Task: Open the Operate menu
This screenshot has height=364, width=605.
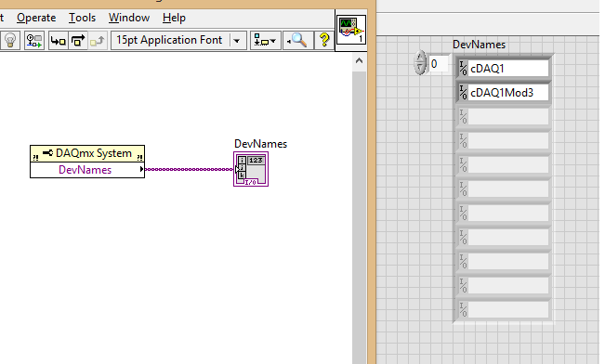Action: tap(36, 18)
